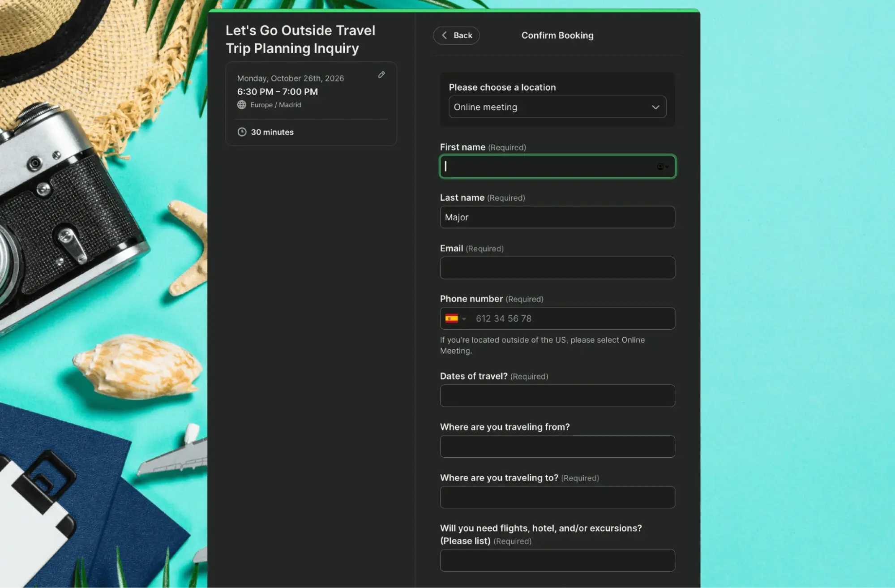This screenshot has width=895, height=588.
Task: Click the Monday, October 26th, 2026 date text
Action: 291,78
